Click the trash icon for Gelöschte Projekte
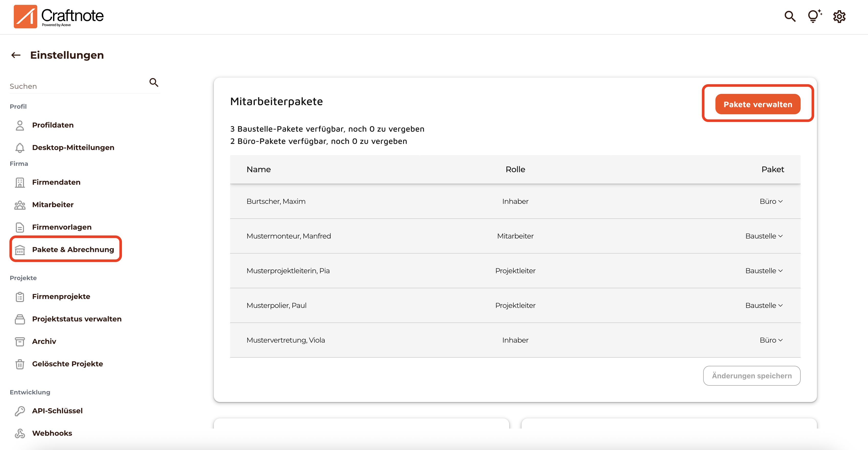 point(20,364)
